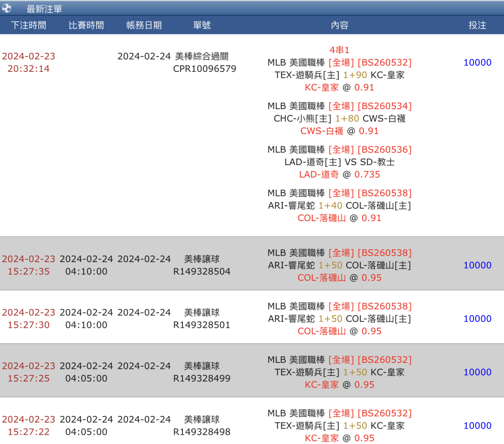504x444 pixels.
Task: Click bet number R149328498
Action: [x=202, y=432]
